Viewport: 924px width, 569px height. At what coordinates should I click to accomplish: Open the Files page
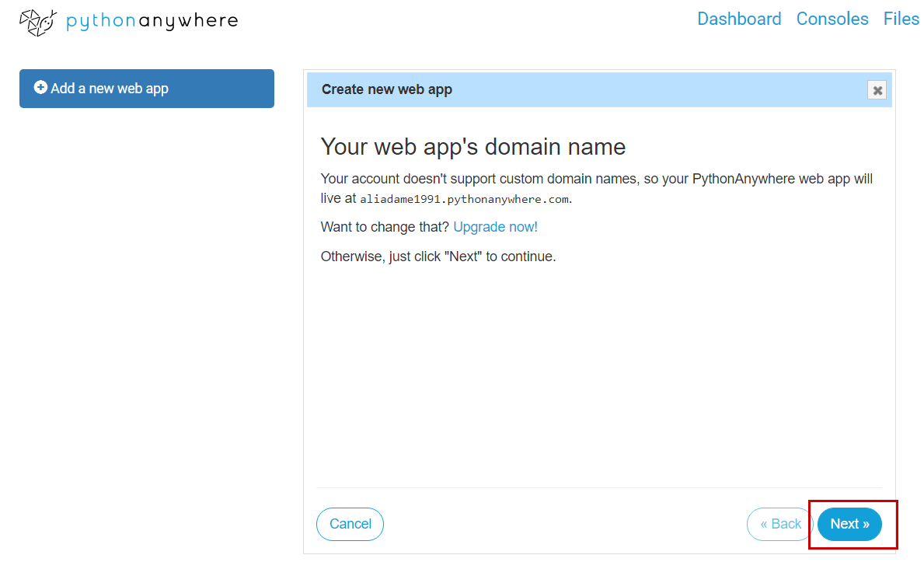[901, 19]
